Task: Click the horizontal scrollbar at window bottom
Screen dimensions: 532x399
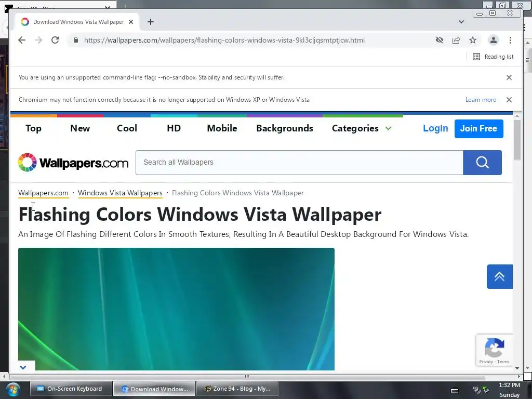Action: [x=247, y=376]
